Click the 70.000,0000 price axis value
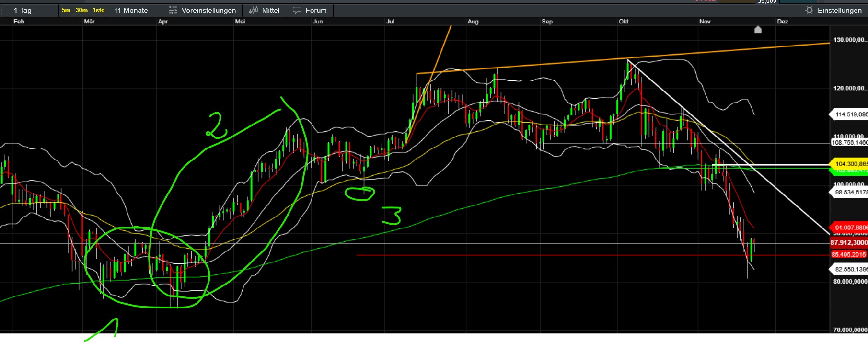The image size is (868, 342). click(x=850, y=330)
